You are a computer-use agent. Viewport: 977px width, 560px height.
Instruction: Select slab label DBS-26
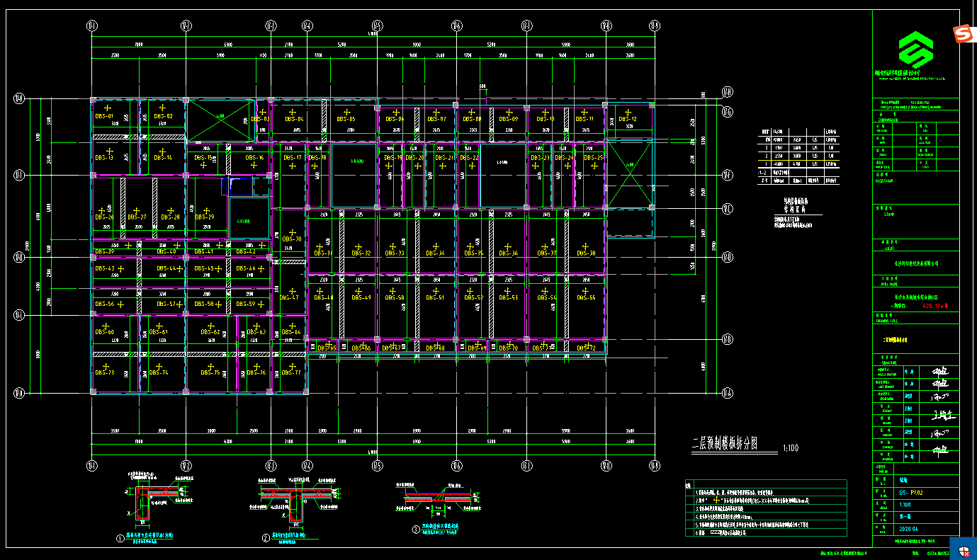pos(104,217)
